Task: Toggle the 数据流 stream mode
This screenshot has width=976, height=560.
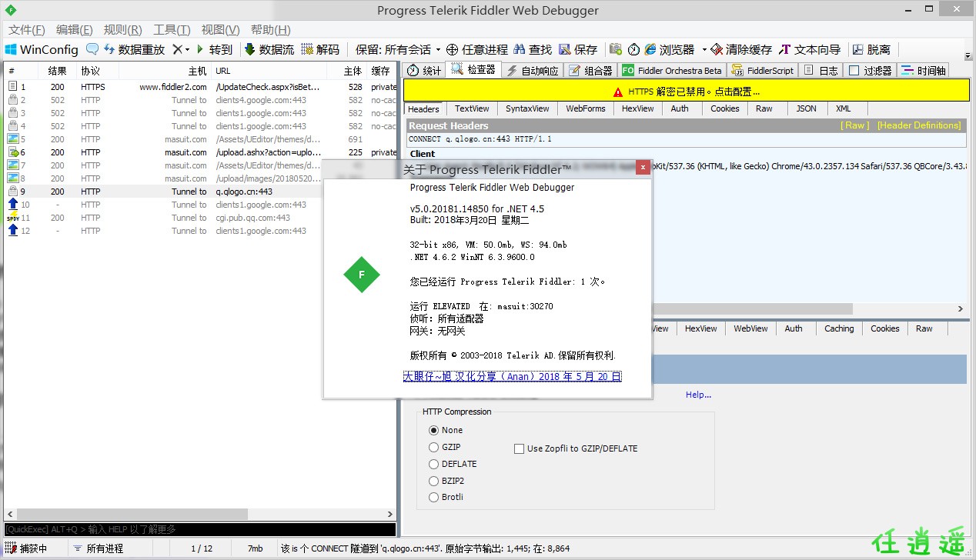Action: [x=269, y=49]
